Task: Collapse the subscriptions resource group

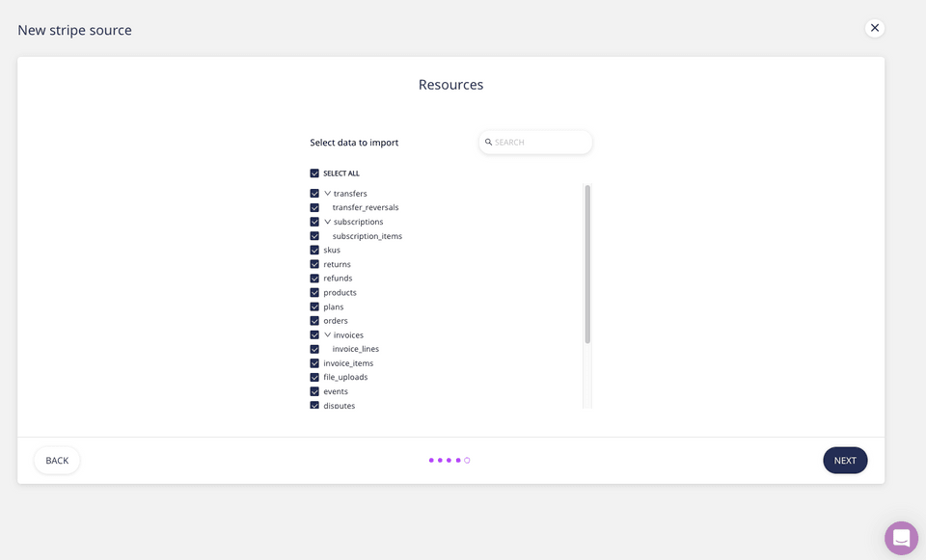Action: coord(328,221)
